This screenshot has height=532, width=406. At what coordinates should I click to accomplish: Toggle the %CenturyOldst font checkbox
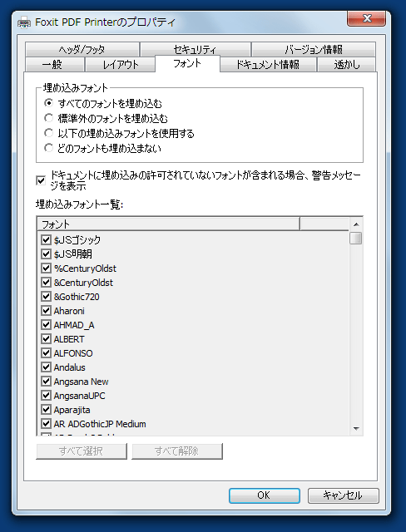click(x=46, y=268)
